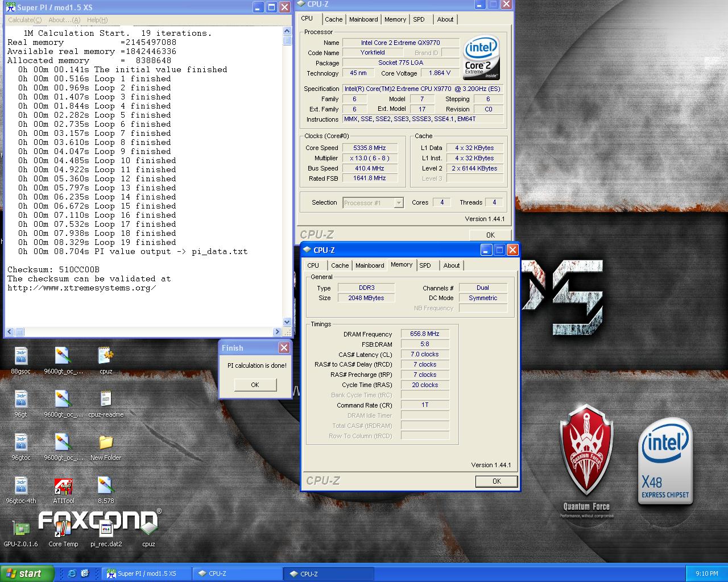Viewport: 728px width, 582px height.
Task: Open the New Folder desktop icon
Action: coord(106,447)
